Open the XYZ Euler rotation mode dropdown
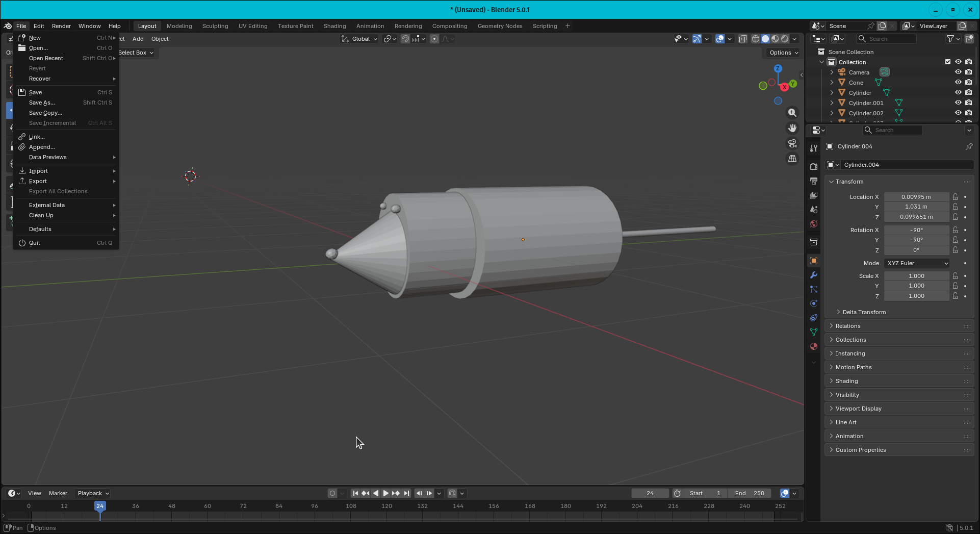 click(917, 263)
